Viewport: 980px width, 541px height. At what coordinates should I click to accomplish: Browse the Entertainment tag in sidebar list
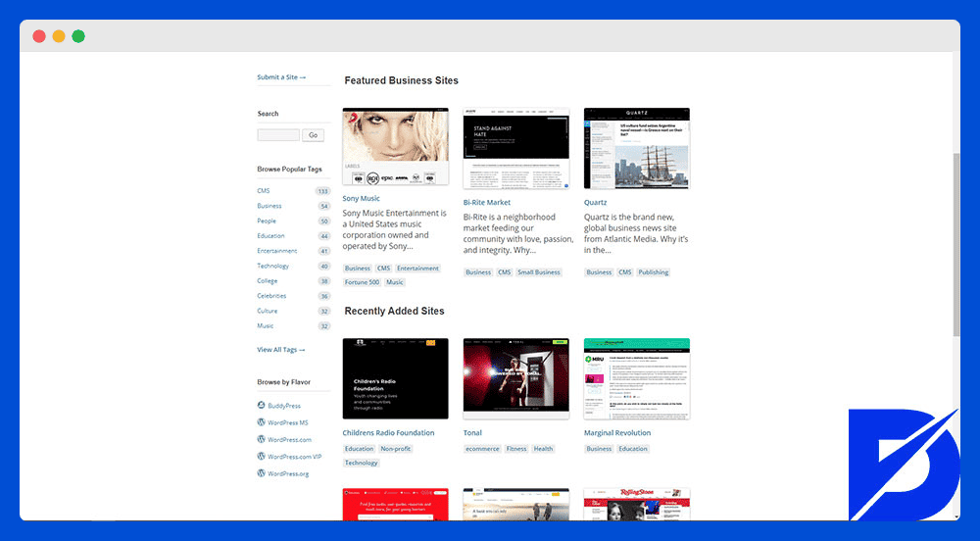[277, 251]
